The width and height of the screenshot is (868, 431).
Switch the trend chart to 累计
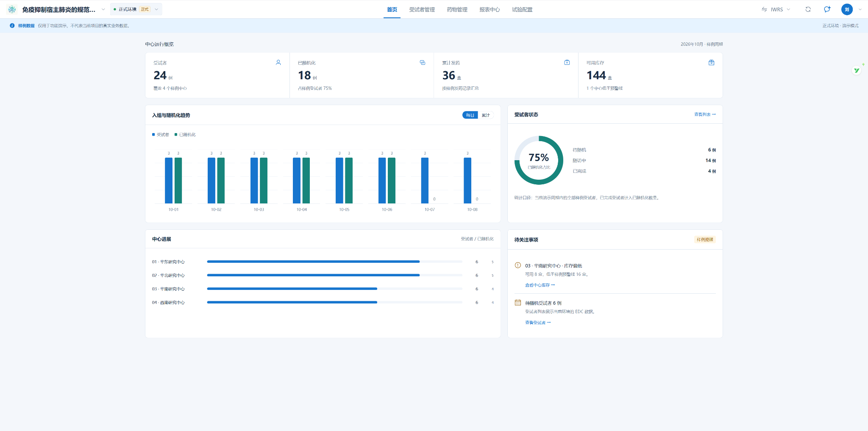(x=486, y=115)
